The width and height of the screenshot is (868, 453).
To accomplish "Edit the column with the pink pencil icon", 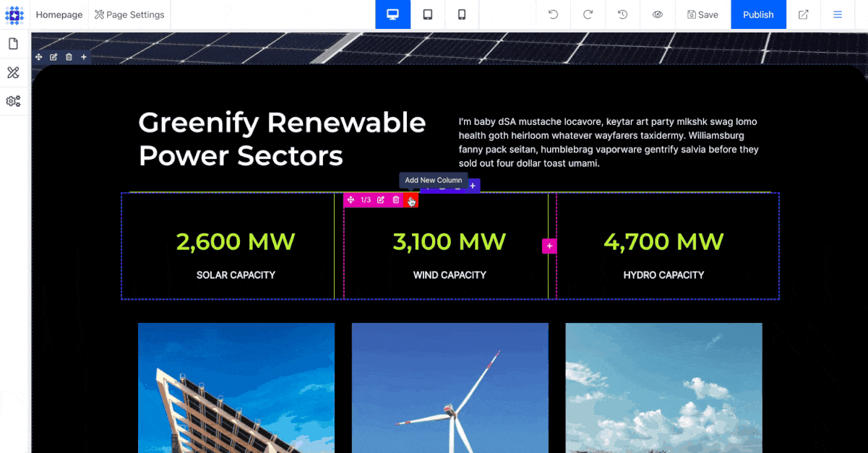I will point(381,200).
